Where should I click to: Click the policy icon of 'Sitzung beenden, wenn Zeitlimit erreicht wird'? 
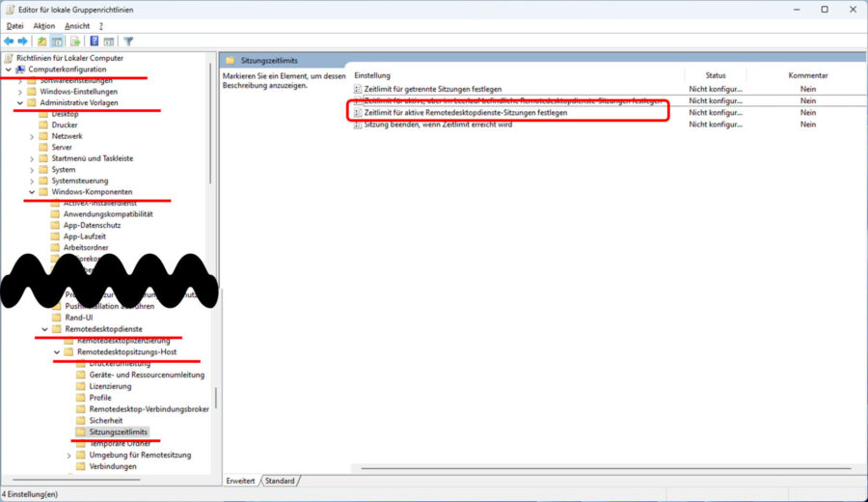point(358,125)
